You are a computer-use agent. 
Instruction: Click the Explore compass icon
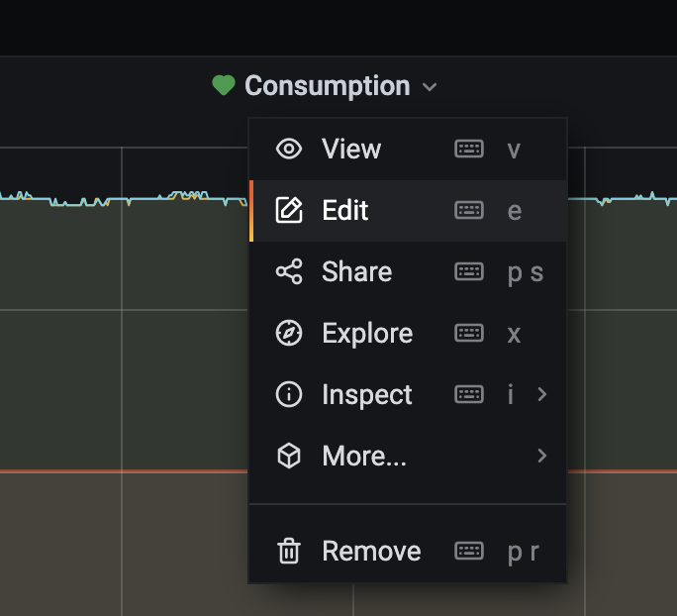(x=289, y=334)
